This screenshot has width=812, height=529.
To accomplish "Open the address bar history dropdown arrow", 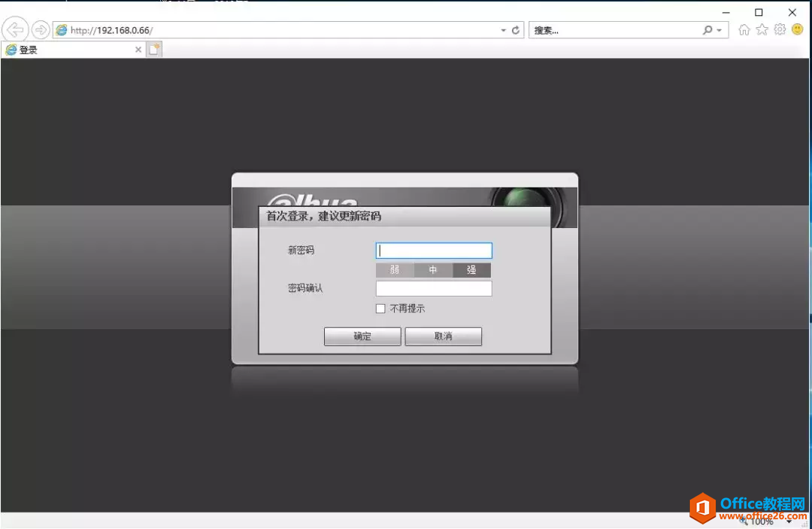I will [503, 30].
